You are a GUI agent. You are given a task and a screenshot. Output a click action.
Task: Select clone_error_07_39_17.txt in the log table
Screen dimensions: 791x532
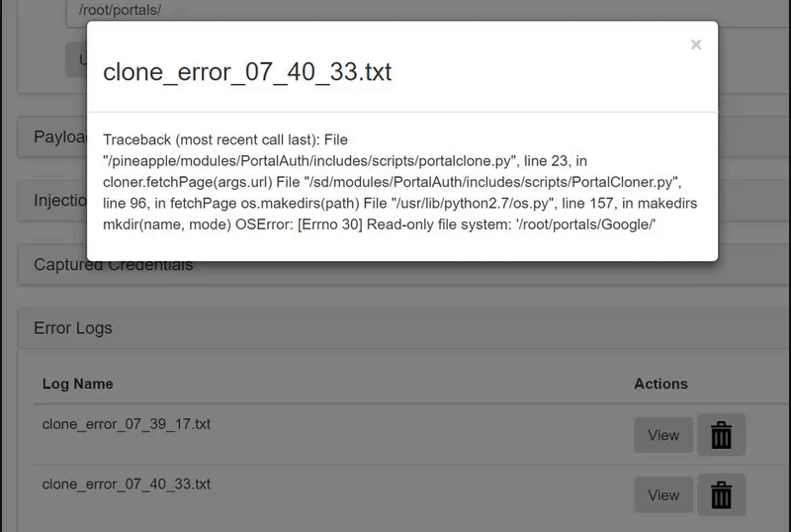127,425
